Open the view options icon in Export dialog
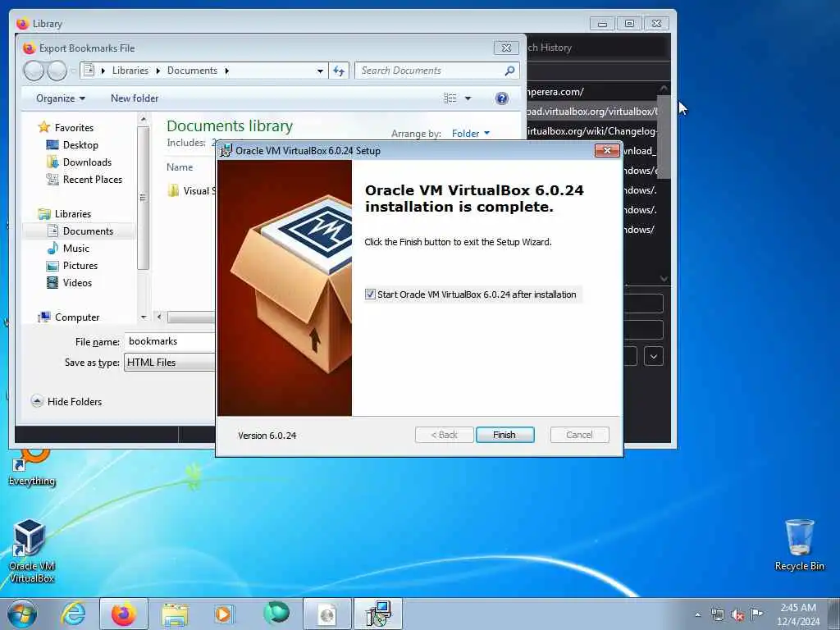The height and width of the screenshot is (630, 840). (x=450, y=98)
